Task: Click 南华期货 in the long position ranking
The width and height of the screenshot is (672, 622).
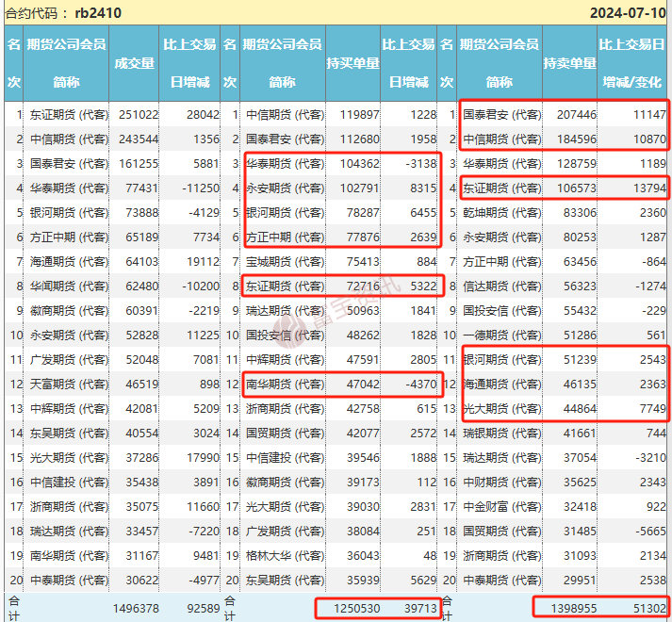Action: tap(285, 385)
